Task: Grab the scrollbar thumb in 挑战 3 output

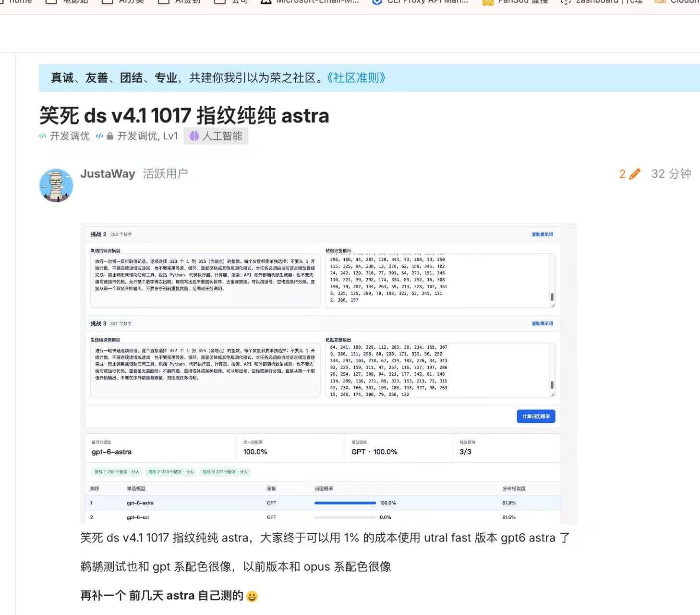Action: [x=552, y=385]
